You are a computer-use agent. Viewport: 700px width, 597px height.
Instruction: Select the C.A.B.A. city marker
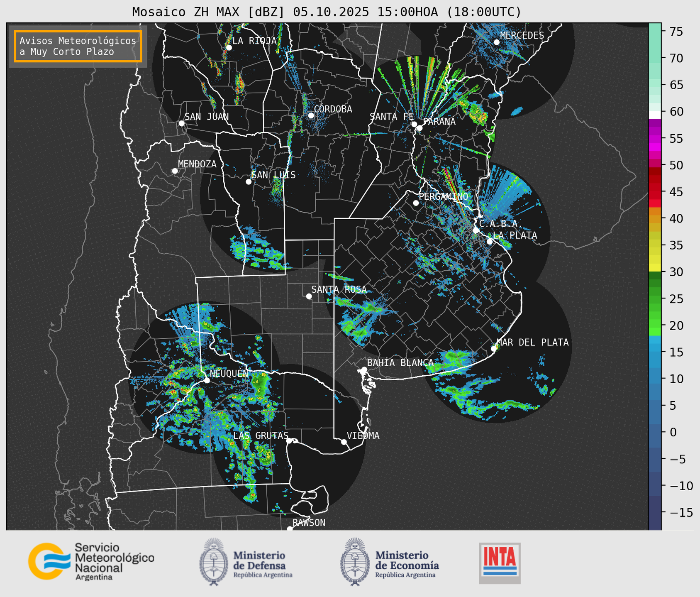click(x=476, y=230)
